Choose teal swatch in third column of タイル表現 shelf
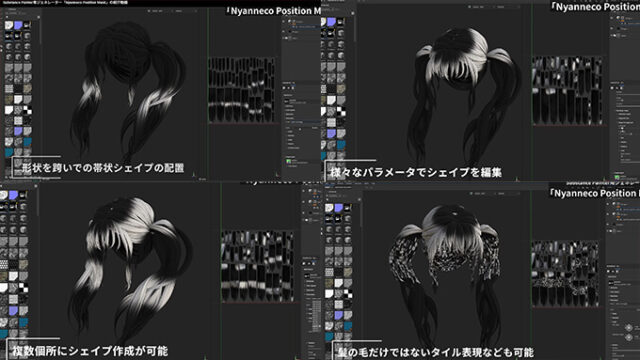 [348, 326]
